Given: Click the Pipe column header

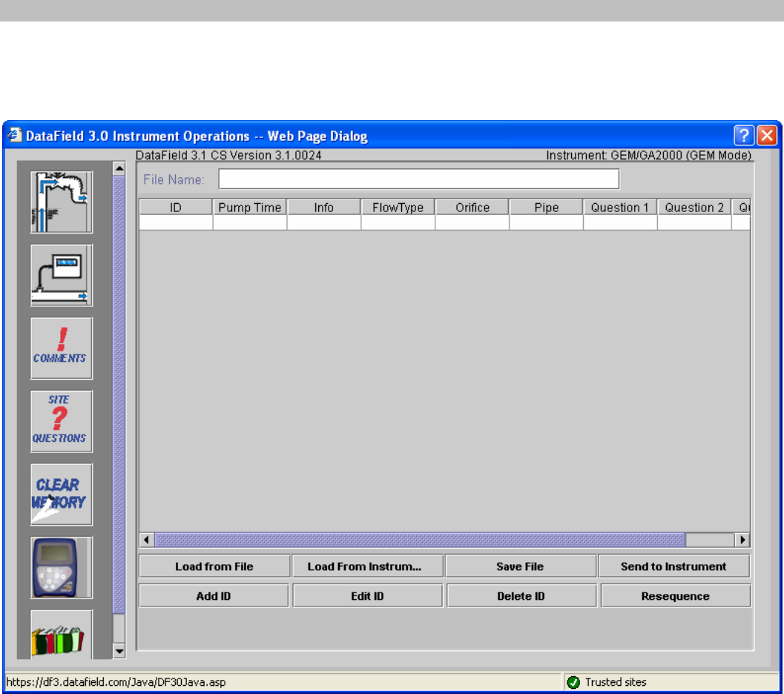Looking at the screenshot, I should (x=546, y=208).
